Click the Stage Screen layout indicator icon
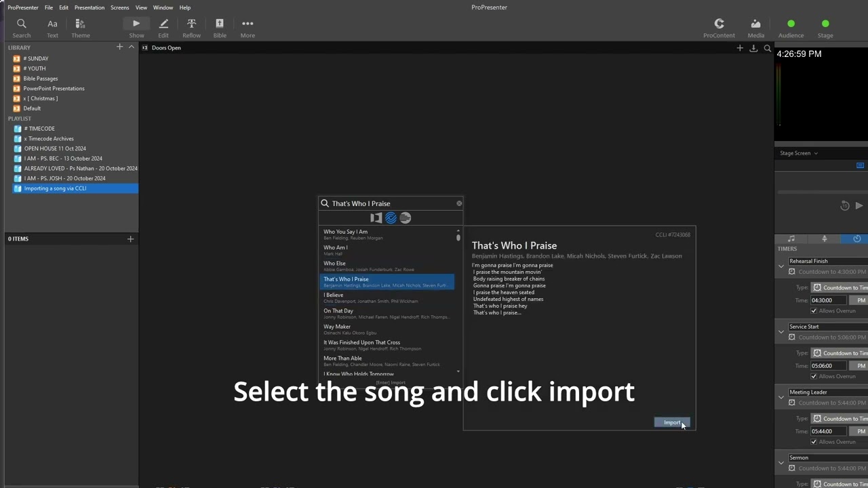Viewport: 868px width, 488px height. (860, 165)
